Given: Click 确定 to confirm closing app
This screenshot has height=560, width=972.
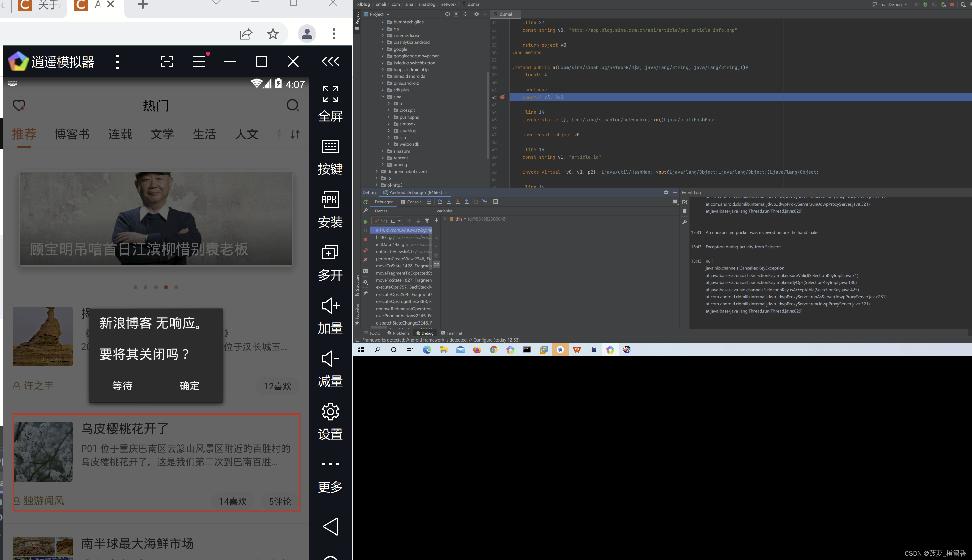Looking at the screenshot, I should 189,386.
